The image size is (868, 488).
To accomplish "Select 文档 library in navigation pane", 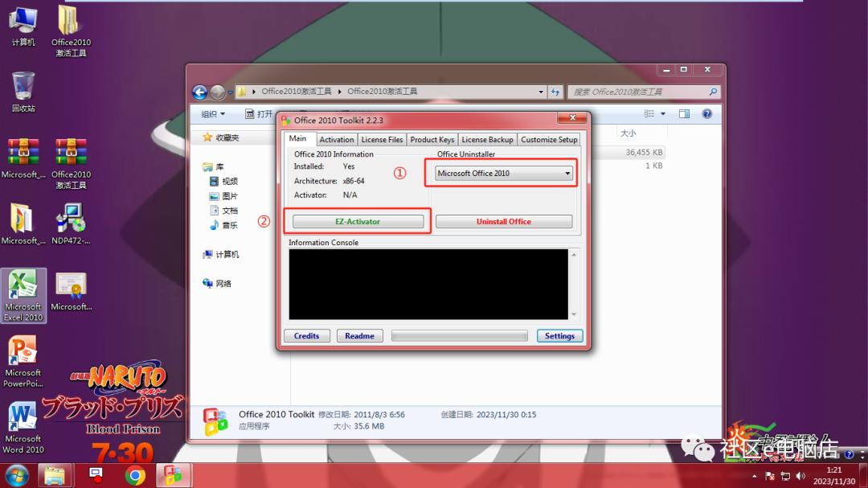I will pyautogui.click(x=223, y=211).
